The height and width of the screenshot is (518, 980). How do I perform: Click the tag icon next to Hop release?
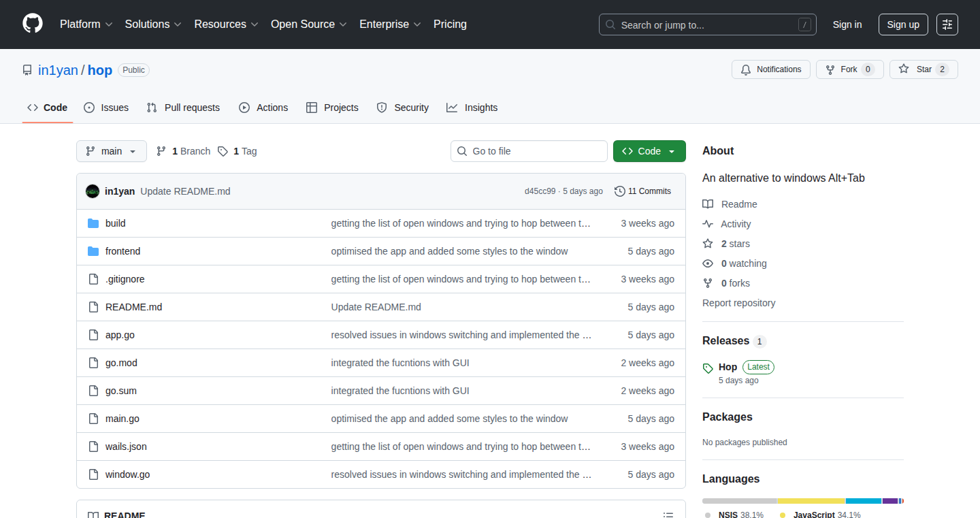[708, 368]
